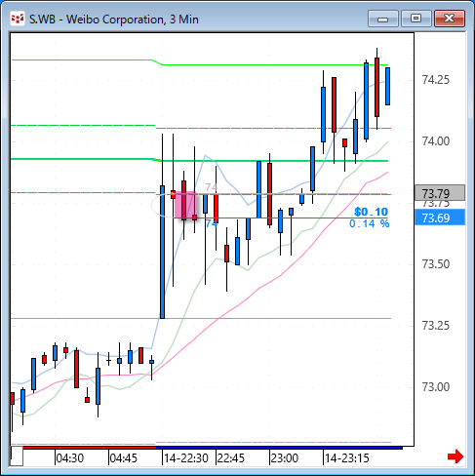This screenshot has width=475, height=476.
Task: Click the 73.00 price scale label
Action: (x=436, y=387)
